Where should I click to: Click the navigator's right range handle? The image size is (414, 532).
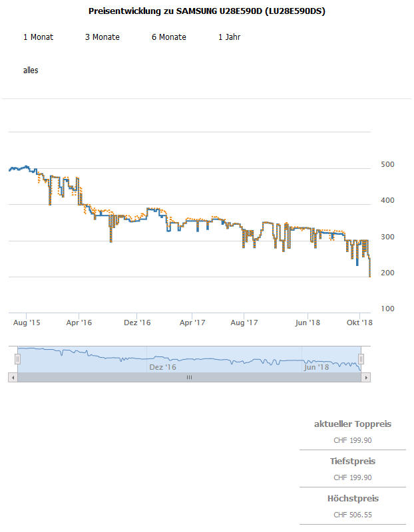(363, 359)
